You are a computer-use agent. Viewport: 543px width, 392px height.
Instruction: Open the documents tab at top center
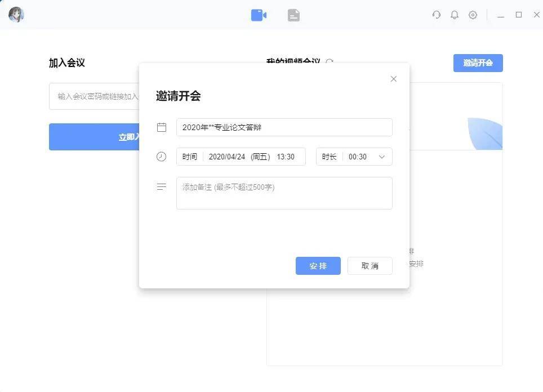293,15
